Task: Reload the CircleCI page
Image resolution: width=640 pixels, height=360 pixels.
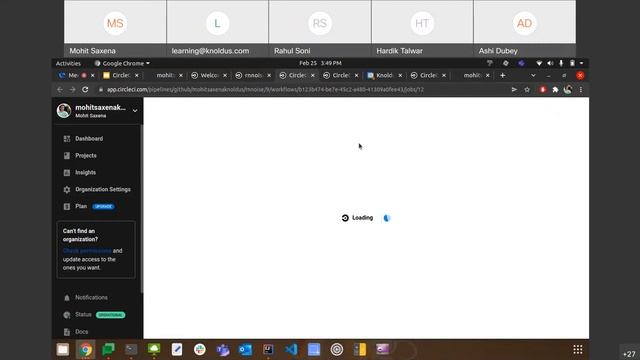Action: 85,89
